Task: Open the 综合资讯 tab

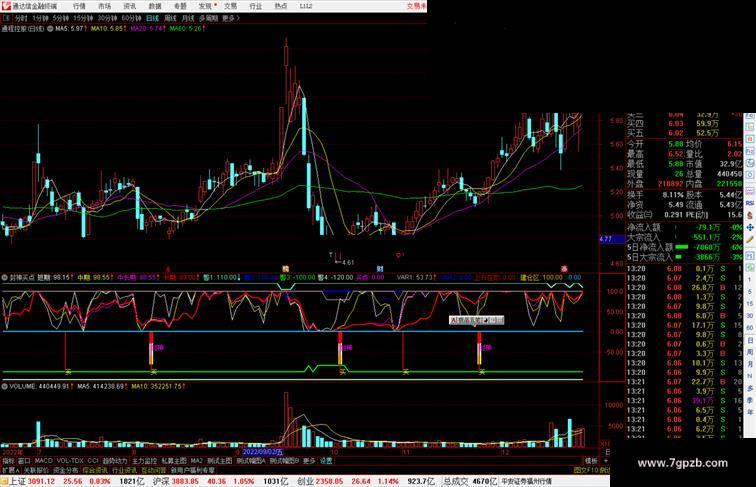Action: point(95,470)
